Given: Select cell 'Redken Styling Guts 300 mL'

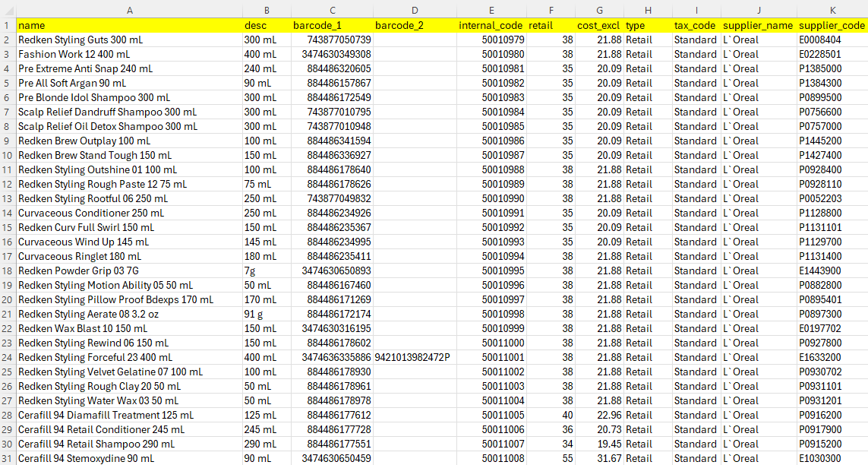Looking at the screenshot, I should click(130, 40).
